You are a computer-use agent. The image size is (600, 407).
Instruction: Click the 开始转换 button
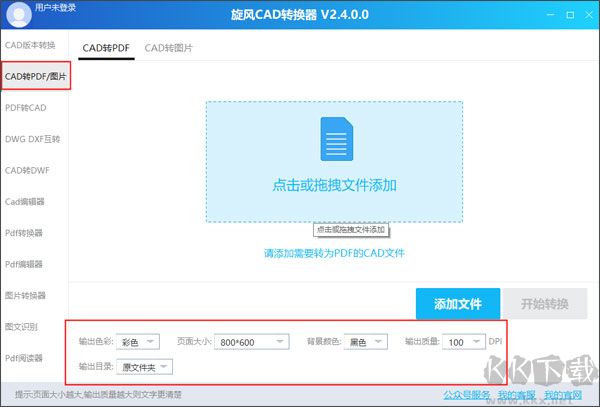[x=545, y=304]
